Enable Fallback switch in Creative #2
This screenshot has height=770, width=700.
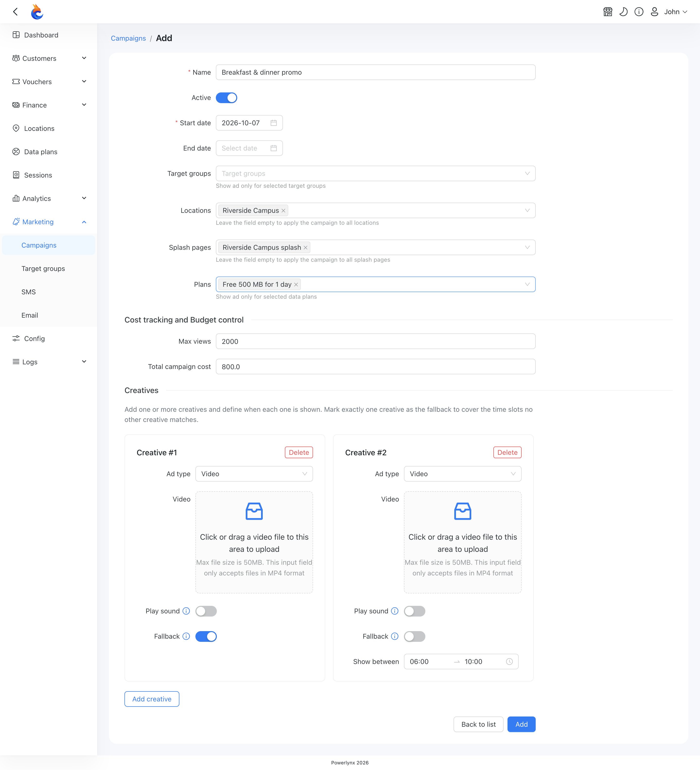pos(414,636)
